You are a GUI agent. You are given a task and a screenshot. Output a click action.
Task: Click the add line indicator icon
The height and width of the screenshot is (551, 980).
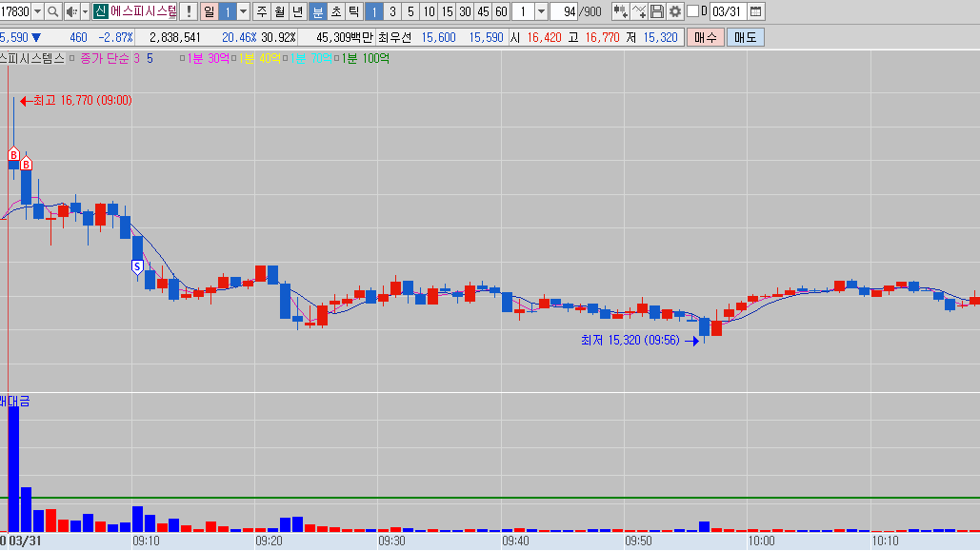click(639, 11)
